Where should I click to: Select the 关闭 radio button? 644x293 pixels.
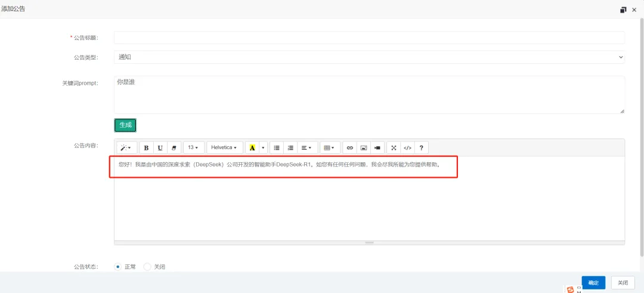tap(147, 267)
